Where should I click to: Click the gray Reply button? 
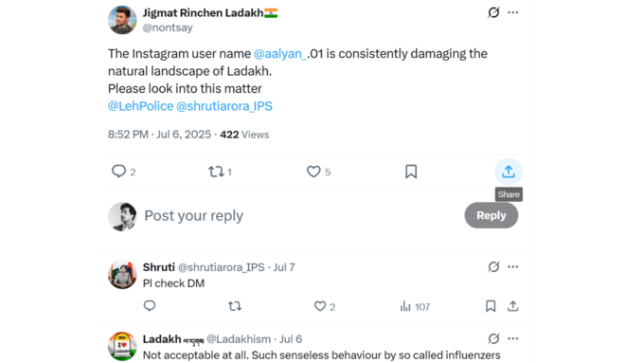click(x=492, y=215)
